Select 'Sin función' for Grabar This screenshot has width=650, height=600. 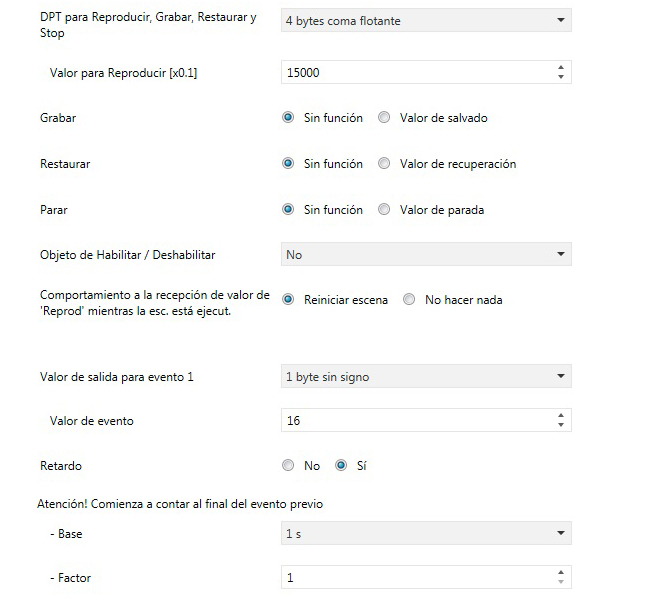click(289, 118)
